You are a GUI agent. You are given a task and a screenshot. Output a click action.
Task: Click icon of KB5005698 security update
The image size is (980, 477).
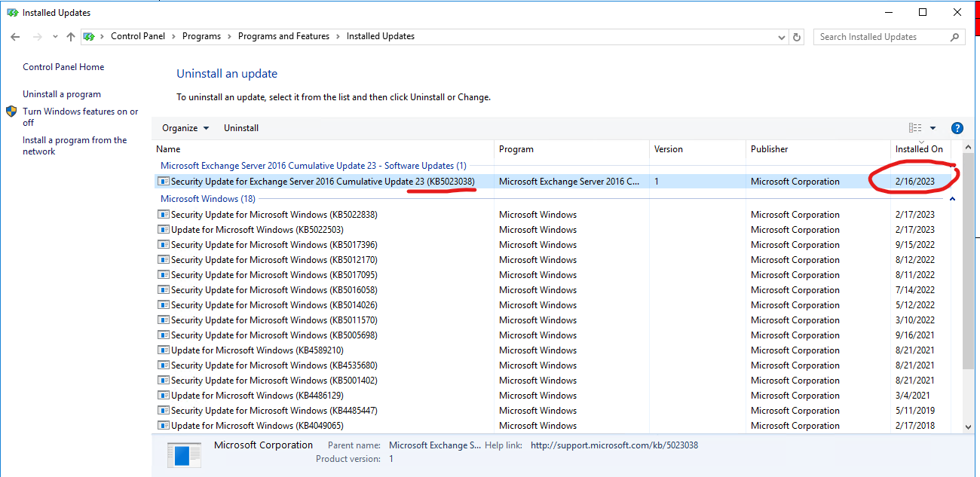[164, 335]
